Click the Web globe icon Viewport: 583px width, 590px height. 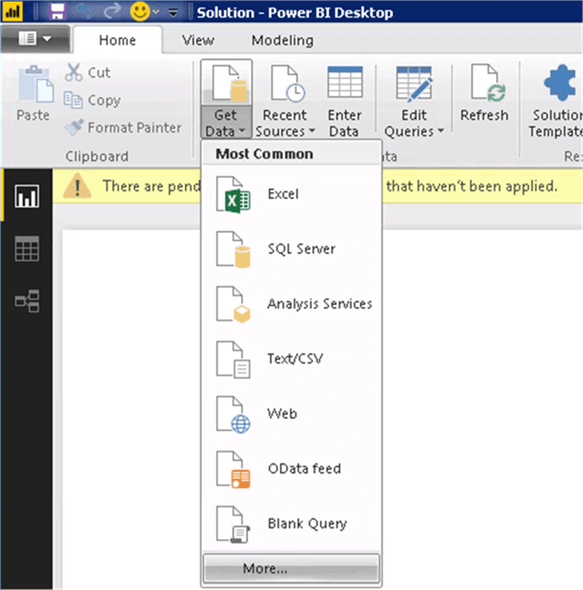tap(233, 415)
